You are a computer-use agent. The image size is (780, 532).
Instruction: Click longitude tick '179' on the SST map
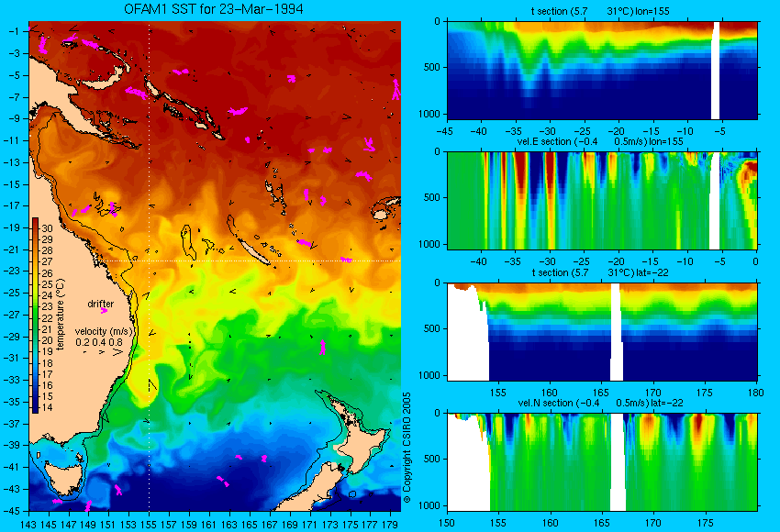[390, 524]
